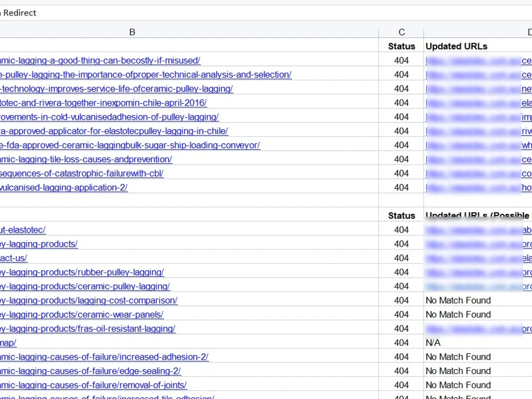
Task: Select 404 status for becostly-if-misused row
Action: (x=401, y=61)
